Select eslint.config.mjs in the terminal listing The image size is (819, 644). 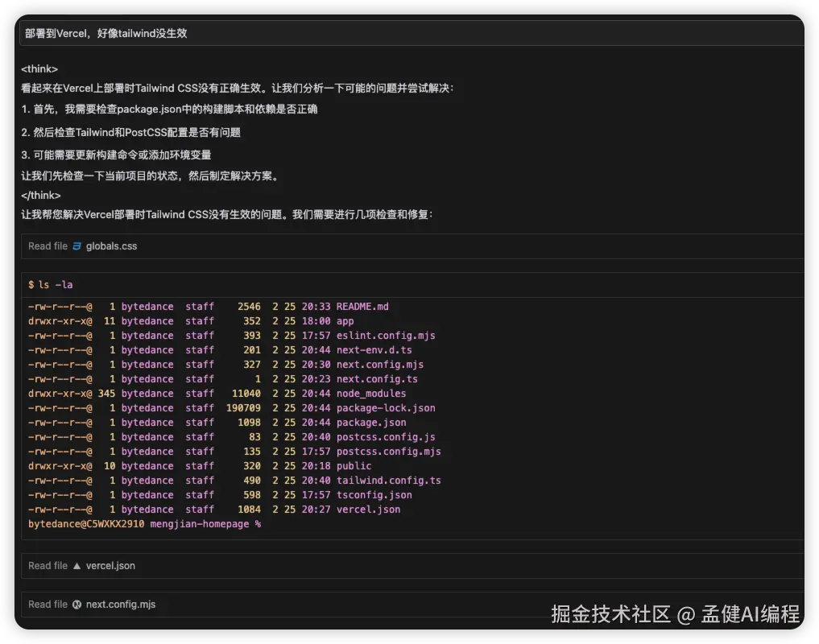coord(386,336)
